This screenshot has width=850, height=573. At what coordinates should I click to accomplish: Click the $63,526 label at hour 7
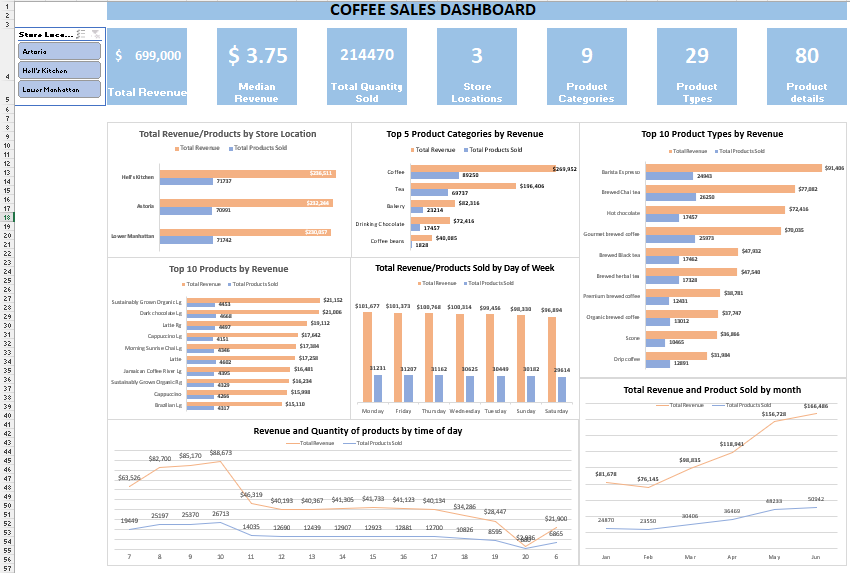pos(129,478)
